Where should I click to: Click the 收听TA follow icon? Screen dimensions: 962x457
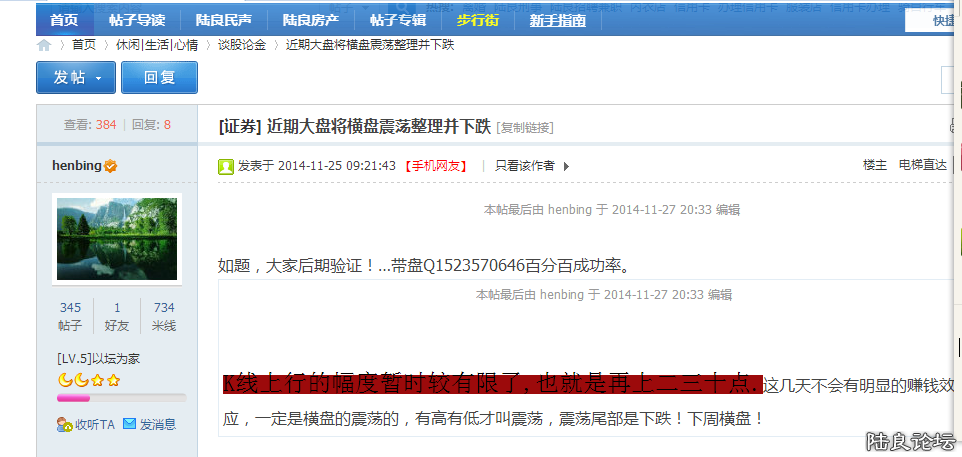click(64, 424)
